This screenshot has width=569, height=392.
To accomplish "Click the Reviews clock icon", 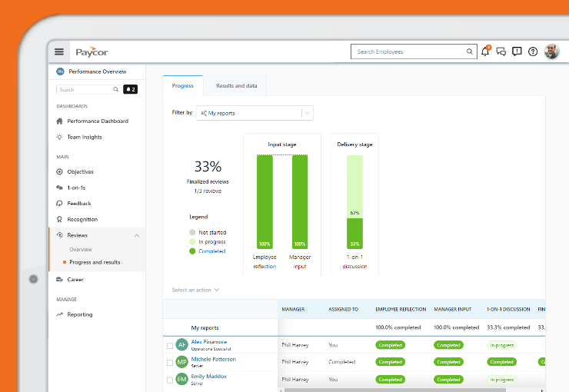I will click(x=59, y=235).
